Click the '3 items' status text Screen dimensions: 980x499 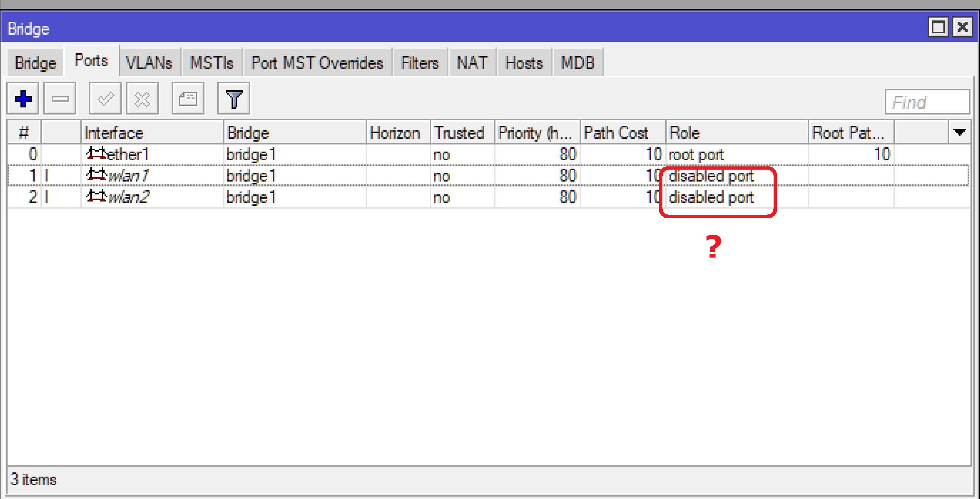click(x=33, y=480)
